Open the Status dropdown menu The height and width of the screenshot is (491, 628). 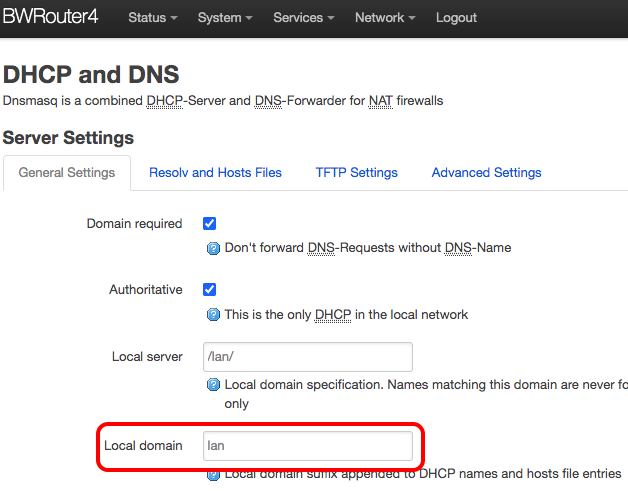tap(153, 18)
